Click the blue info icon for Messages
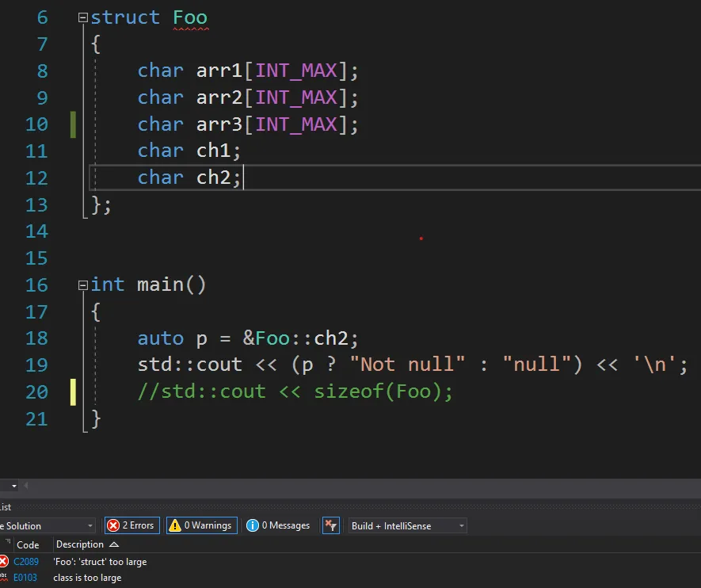 pyautogui.click(x=252, y=525)
